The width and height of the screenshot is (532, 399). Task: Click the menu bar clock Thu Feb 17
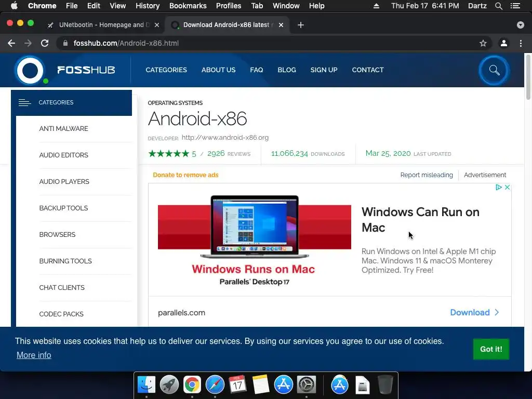click(x=425, y=6)
